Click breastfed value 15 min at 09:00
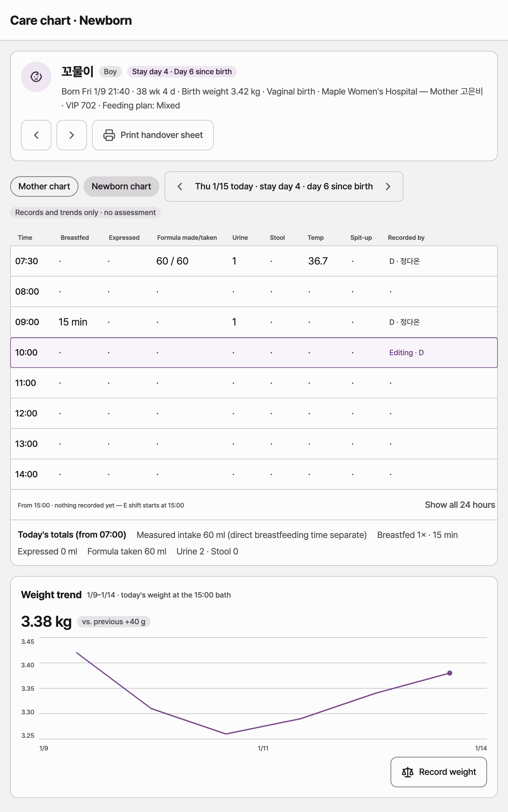The width and height of the screenshot is (508, 812). [73, 322]
